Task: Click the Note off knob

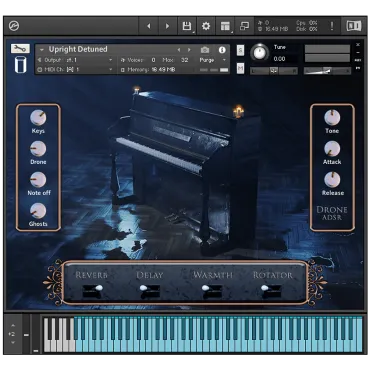Action: pos(38,180)
